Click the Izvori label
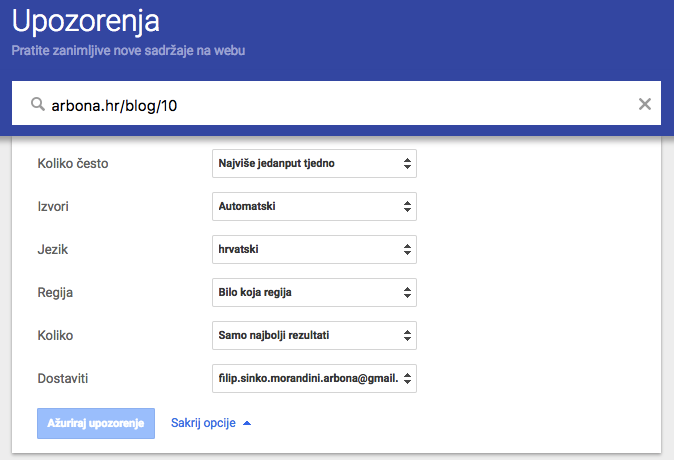The width and height of the screenshot is (674, 460). tap(53, 206)
